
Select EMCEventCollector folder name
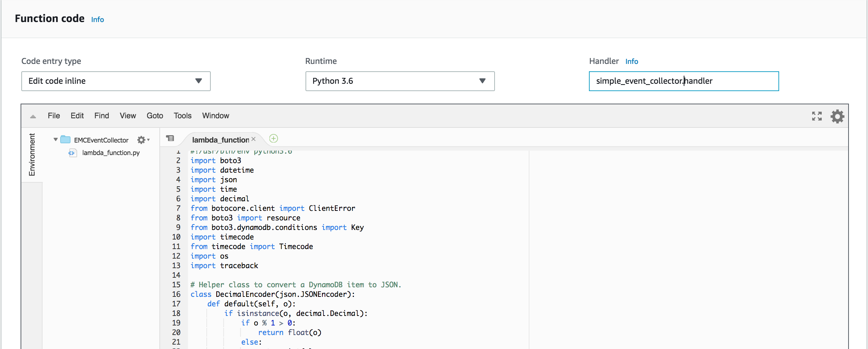tap(101, 140)
